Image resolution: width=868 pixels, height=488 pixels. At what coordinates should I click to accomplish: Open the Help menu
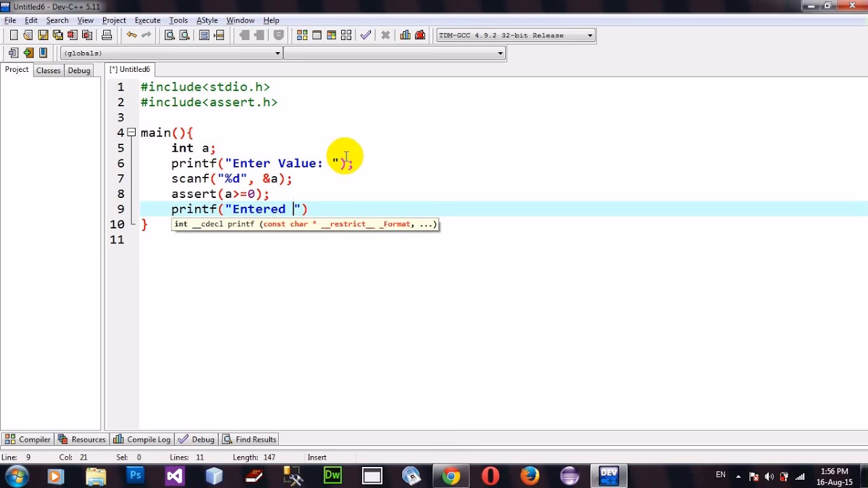[x=271, y=20]
